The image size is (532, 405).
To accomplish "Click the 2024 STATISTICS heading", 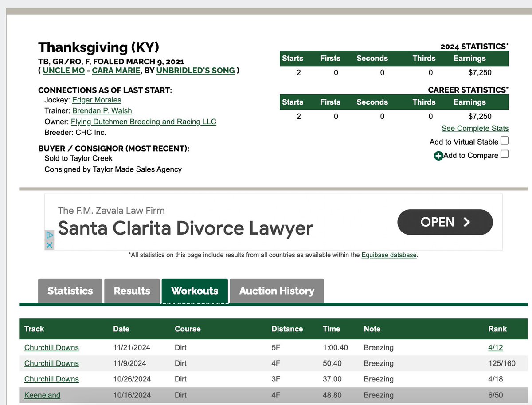I will [474, 47].
